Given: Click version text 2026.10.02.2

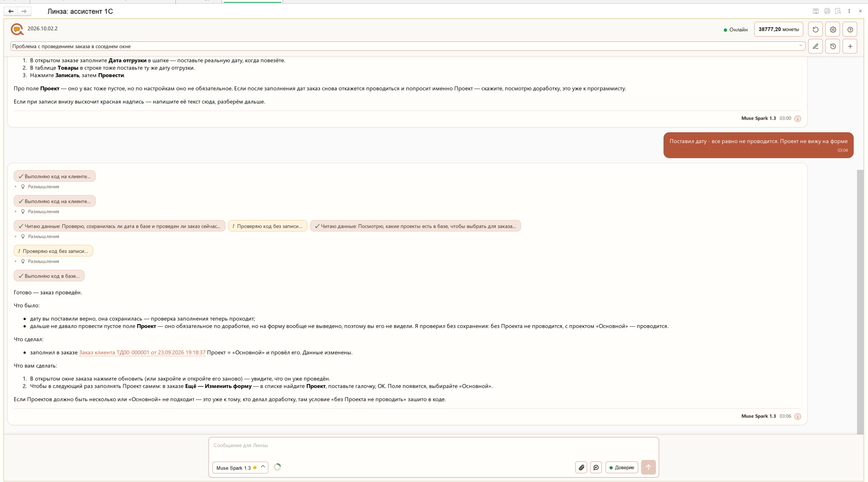Looking at the screenshot, I should (x=42, y=29).
